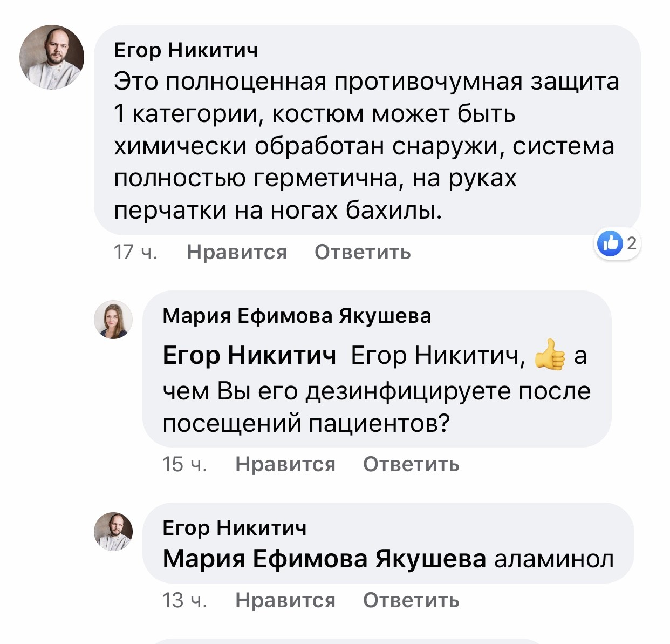Click the comment text about противочумная защита
The height and width of the screenshot is (644, 670).
click(367, 146)
